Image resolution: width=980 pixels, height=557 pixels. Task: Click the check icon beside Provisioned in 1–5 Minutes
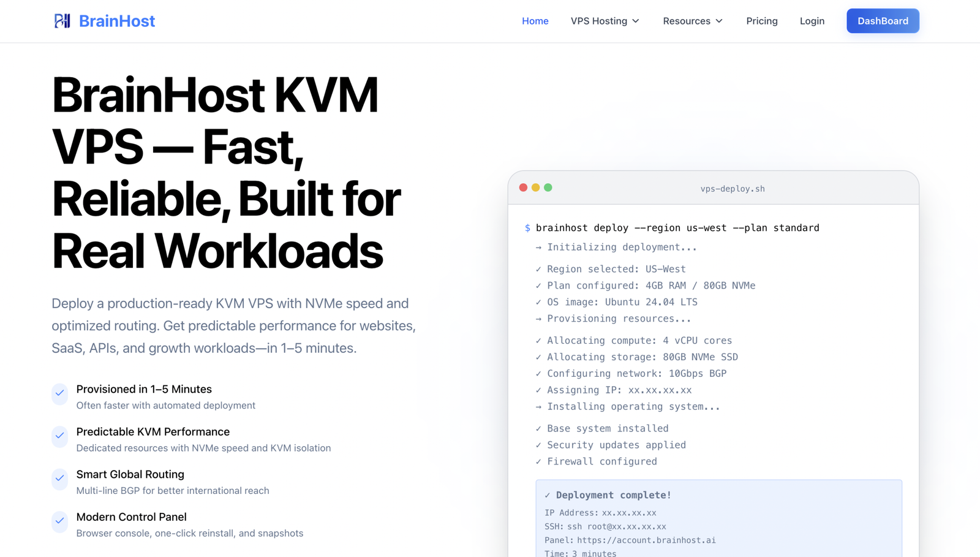(x=59, y=393)
